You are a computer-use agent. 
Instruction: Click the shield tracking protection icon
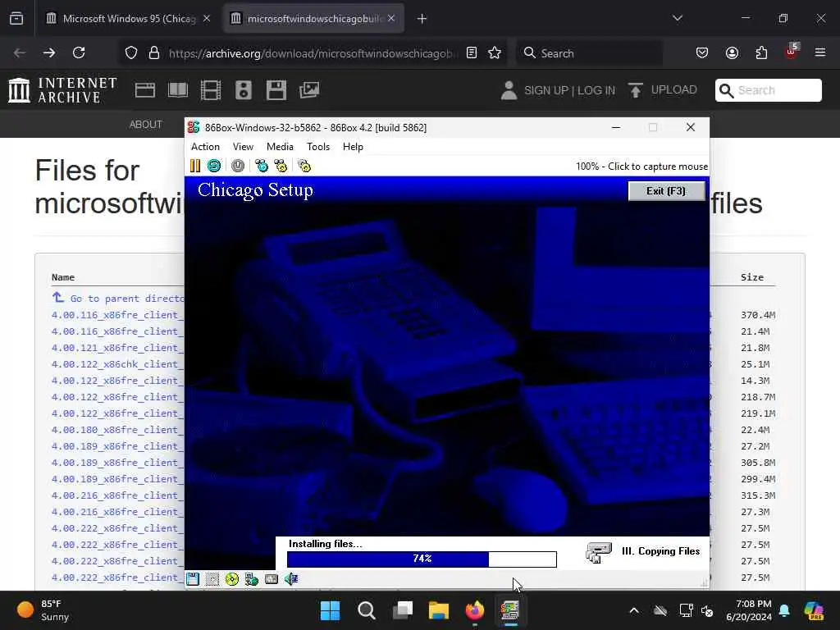point(131,52)
